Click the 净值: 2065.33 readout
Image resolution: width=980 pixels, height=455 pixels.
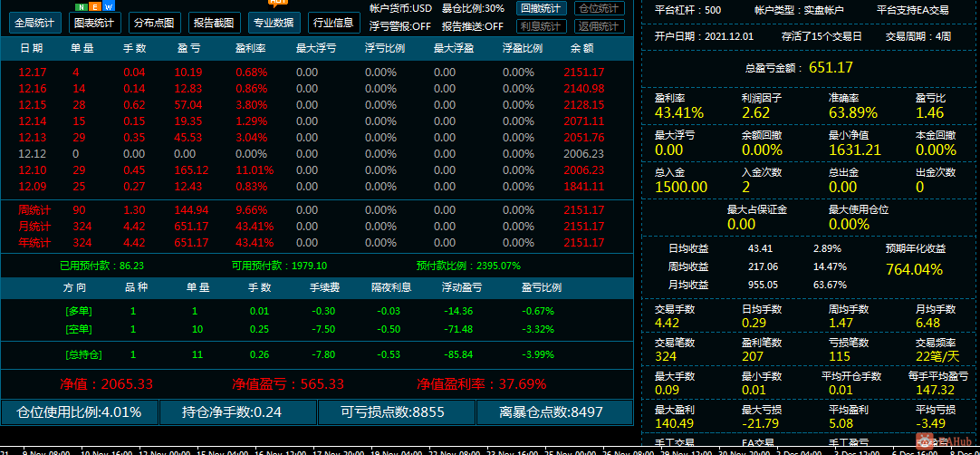tap(106, 383)
